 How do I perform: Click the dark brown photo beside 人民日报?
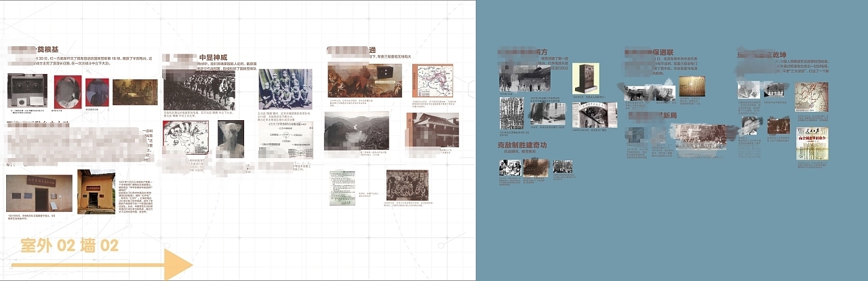778,126
